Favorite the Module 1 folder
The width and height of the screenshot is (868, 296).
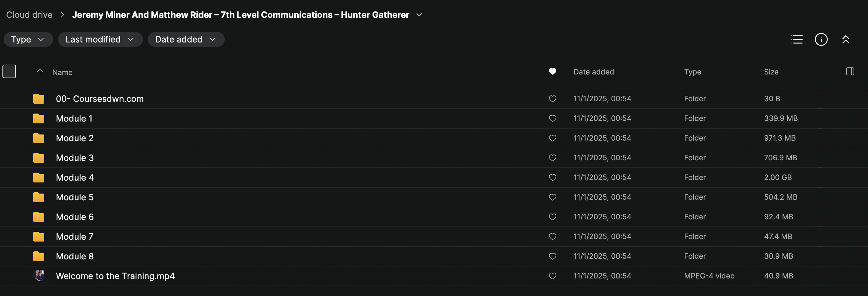552,118
